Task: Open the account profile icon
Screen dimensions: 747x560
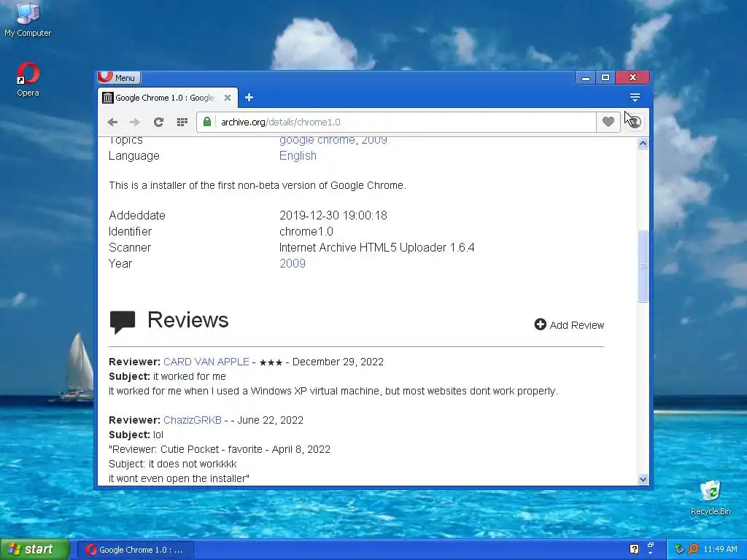Action: 635,122
